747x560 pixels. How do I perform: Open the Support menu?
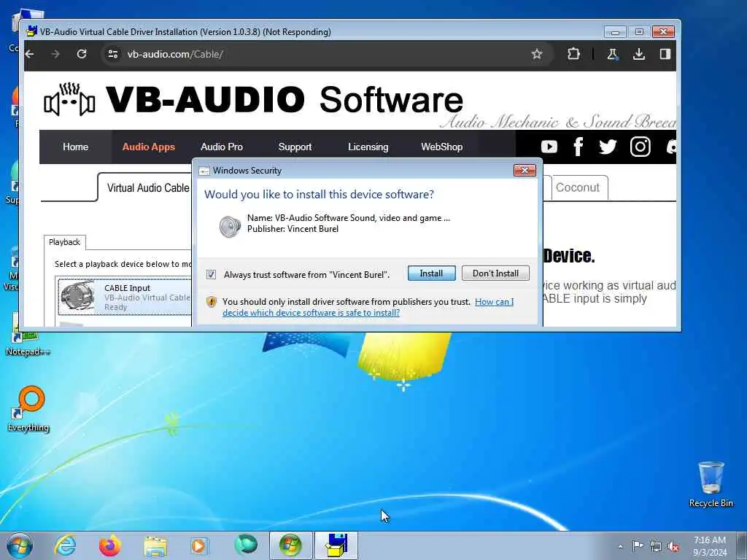295,147
